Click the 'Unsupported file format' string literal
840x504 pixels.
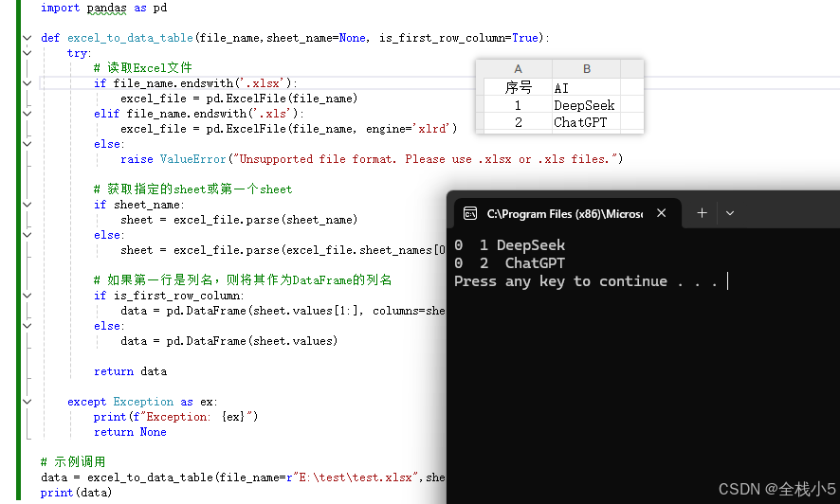click(426, 159)
